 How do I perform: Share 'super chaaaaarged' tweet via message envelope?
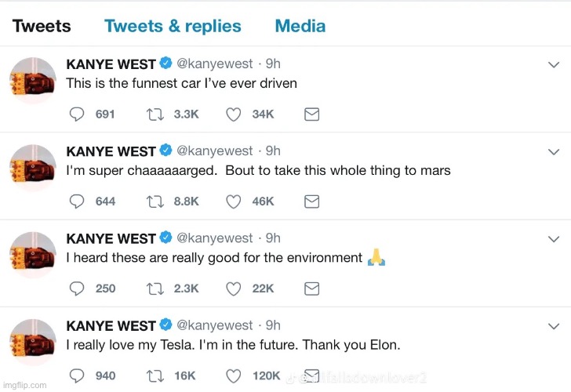click(311, 201)
